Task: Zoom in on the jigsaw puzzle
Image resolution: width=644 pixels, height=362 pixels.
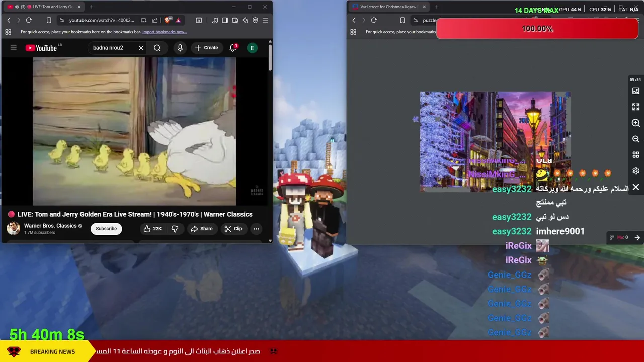Action: (636, 123)
